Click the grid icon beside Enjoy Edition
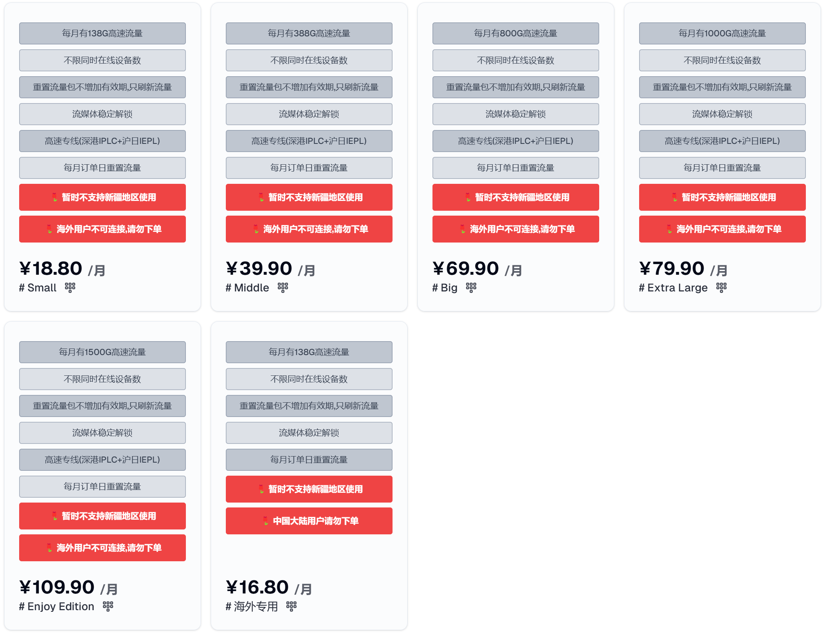Image resolution: width=825 pixels, height=644 pixels. click(x=108, y=607)
